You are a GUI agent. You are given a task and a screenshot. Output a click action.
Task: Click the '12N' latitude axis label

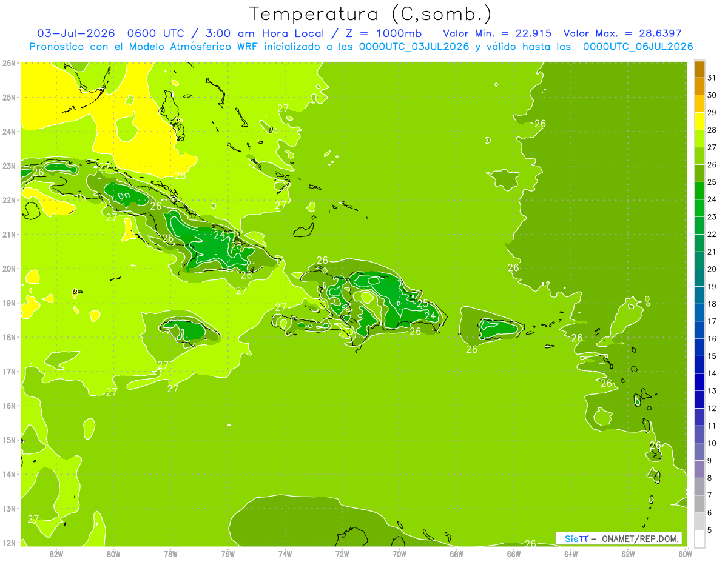pyautogui.click(x=8, y=543)
